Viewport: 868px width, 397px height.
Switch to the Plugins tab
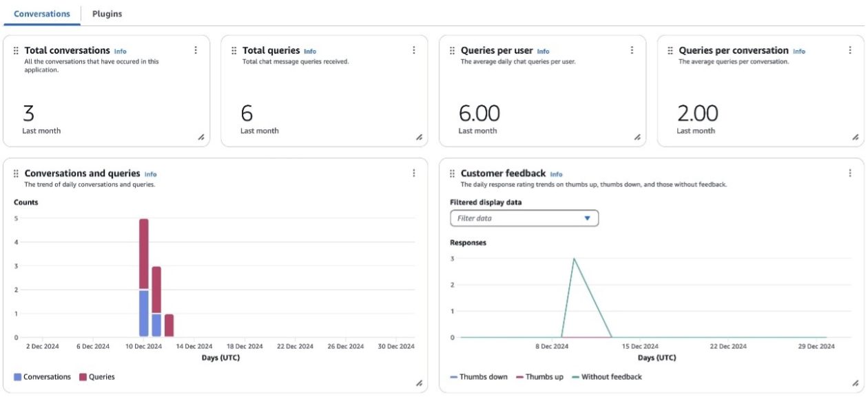pyautogui.click(x=107, y=14)
